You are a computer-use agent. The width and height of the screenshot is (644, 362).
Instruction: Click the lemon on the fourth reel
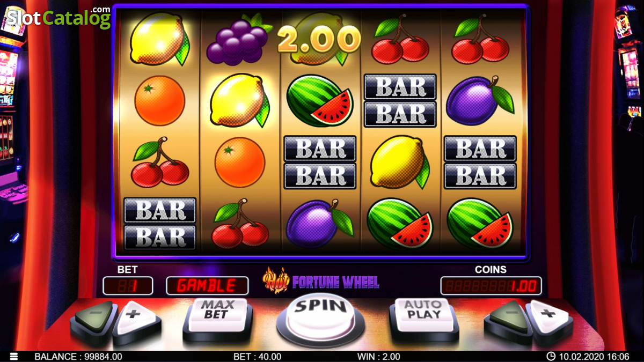click(400, 162)
